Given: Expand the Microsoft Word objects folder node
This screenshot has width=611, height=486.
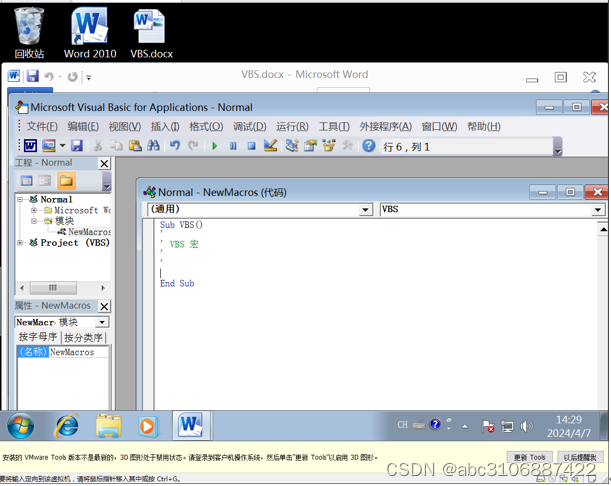Looking at the screenshot, I should pyautogui.click(x=34, y=210).
